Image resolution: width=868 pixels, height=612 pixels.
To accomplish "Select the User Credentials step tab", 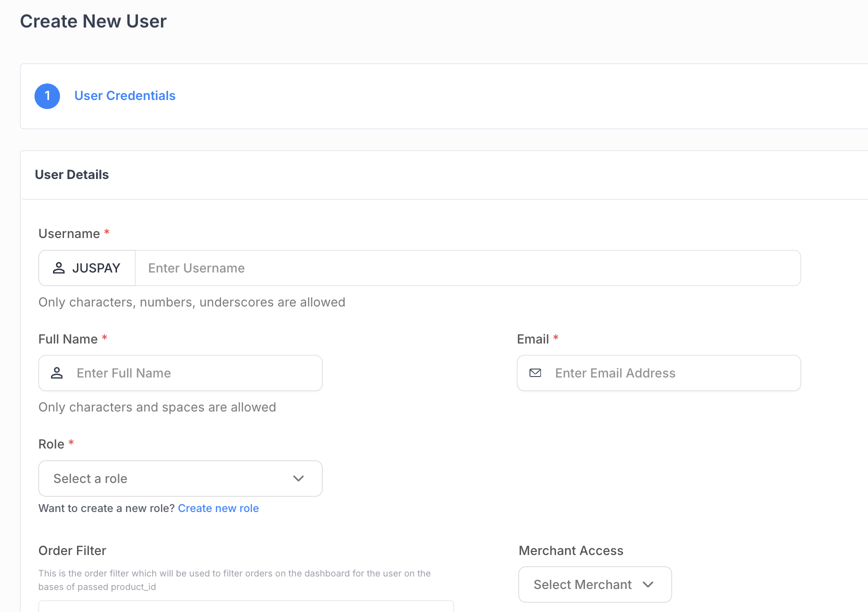I will (124, 96).
